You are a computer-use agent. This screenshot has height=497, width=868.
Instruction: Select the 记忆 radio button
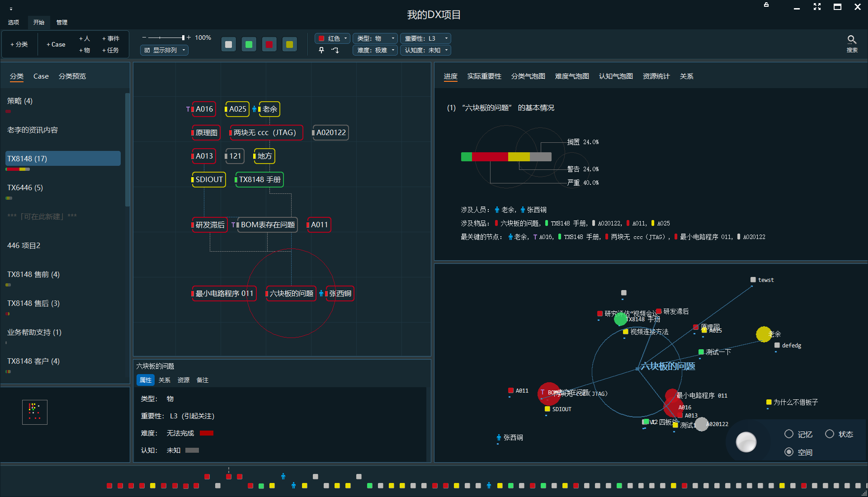click(x=789, y=434)
